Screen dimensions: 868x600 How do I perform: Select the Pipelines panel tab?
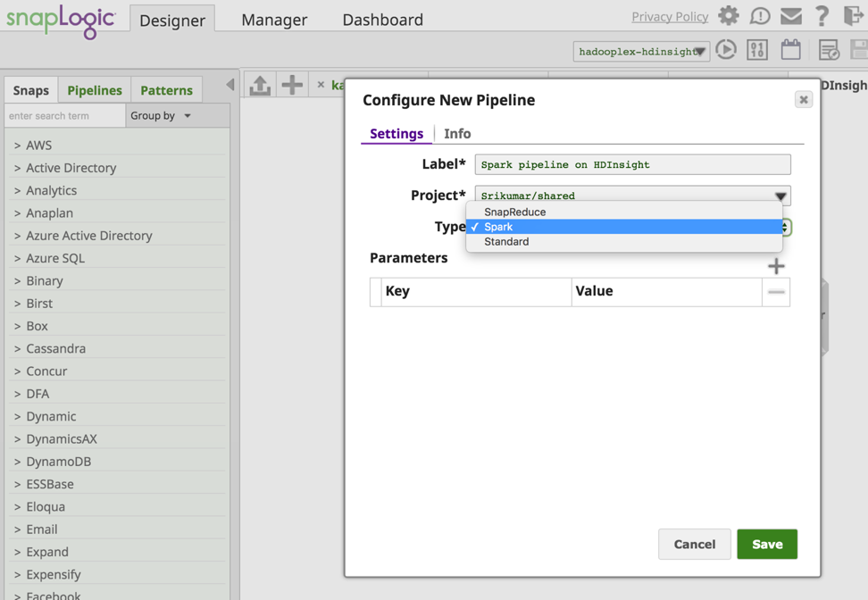click(x=95, y=90)
